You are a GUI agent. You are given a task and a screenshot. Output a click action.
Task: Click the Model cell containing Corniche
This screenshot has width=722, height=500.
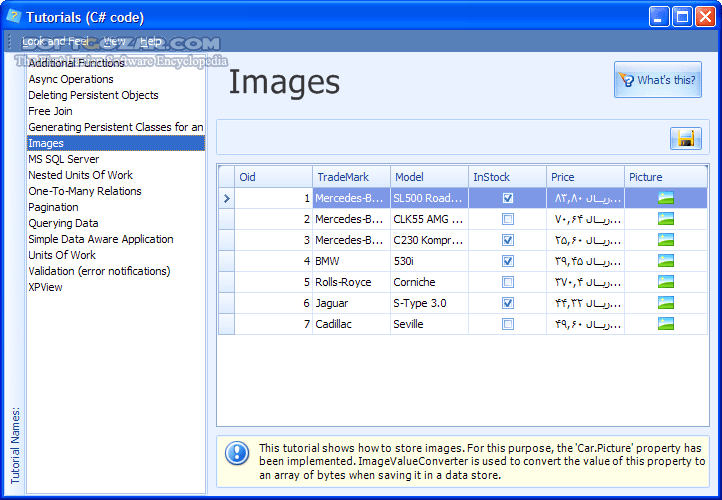[428, 282]
